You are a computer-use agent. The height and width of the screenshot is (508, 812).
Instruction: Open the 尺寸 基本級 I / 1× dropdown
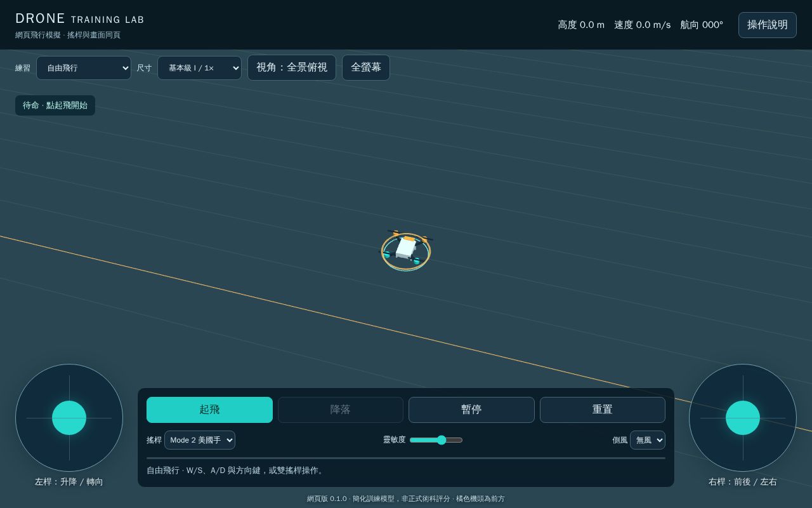click(199, 68)
